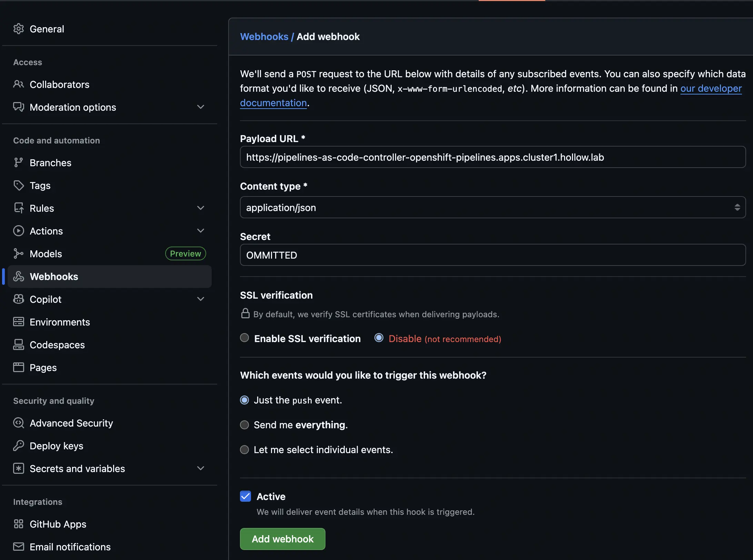Expand the Rules submenu chevron
The image size is (753, 560).
point(201,208)
